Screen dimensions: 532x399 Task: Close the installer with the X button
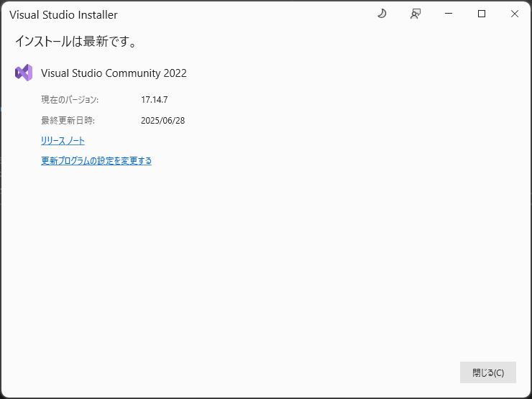click(x=514, y=14)
